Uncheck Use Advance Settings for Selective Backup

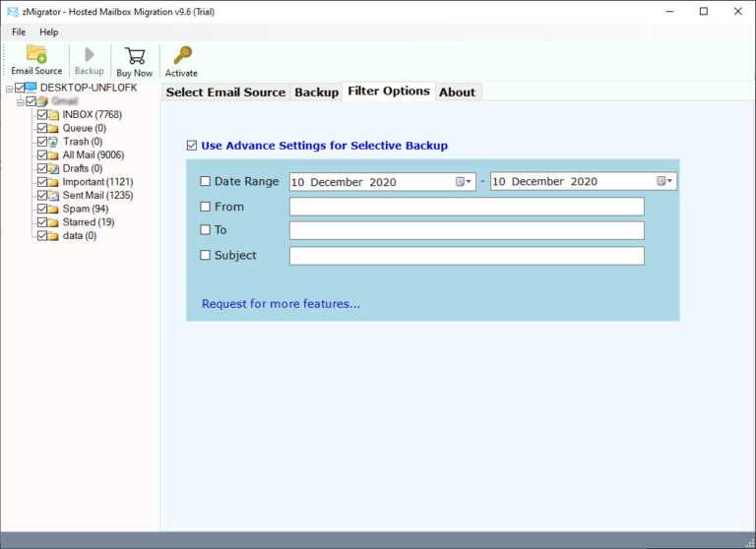pos(192,146)
